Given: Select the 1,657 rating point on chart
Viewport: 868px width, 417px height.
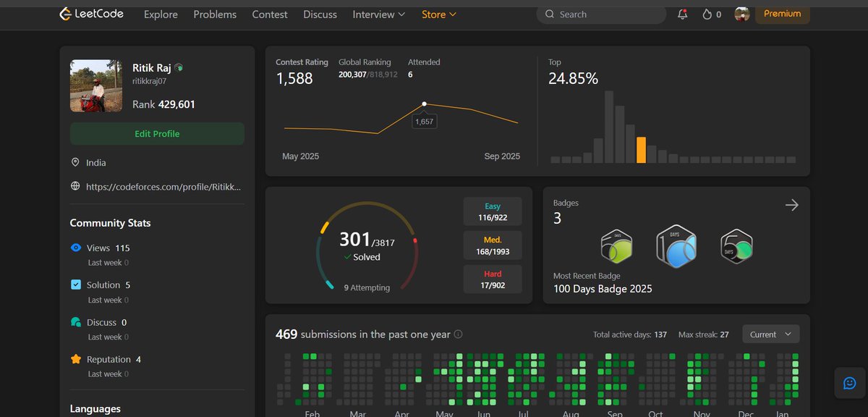Looking at the screenshot, I should coord(424,104).
